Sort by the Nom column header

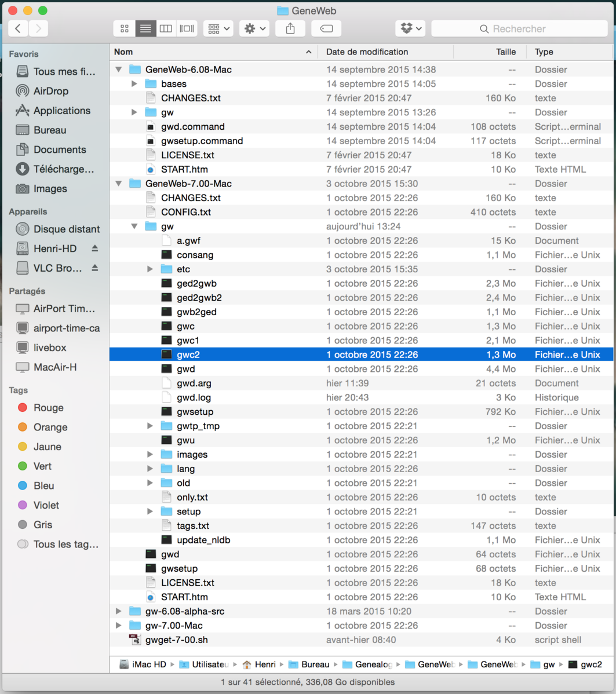click(214, 52)
